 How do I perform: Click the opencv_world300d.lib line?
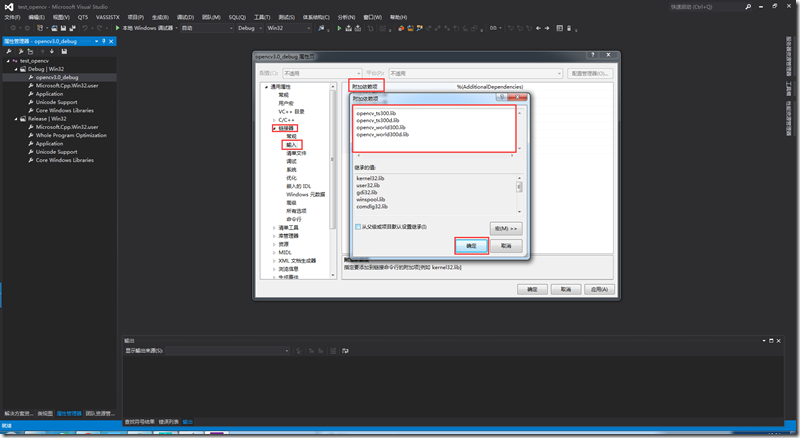pyautogui.click(x=383, y=135)
